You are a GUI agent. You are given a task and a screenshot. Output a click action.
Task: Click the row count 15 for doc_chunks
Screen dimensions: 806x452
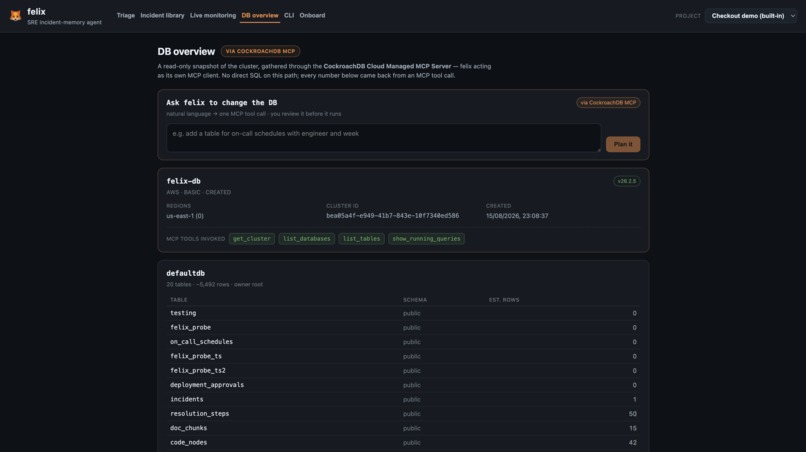pyautogui.click(x=633, y=428)
